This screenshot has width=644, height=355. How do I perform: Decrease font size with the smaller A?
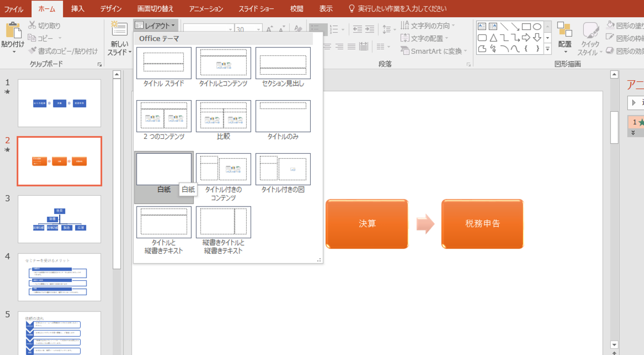(282, 29)
